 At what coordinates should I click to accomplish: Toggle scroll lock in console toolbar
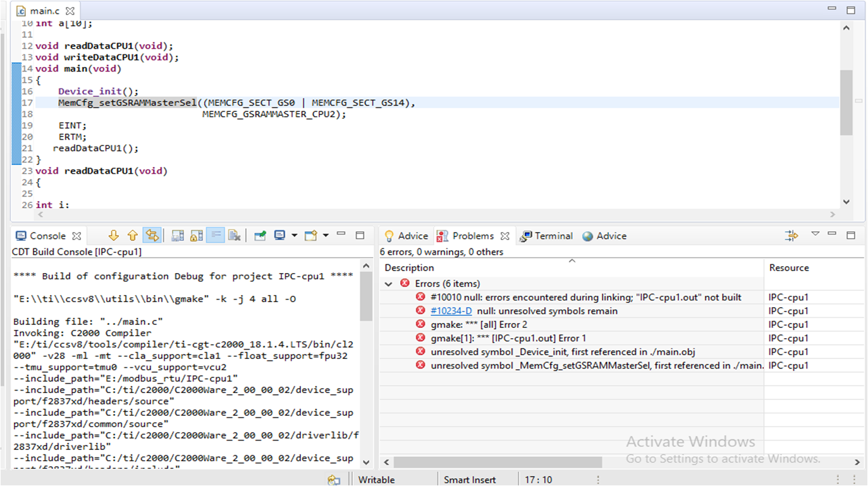pyautogui.click(x=197, y=236)
